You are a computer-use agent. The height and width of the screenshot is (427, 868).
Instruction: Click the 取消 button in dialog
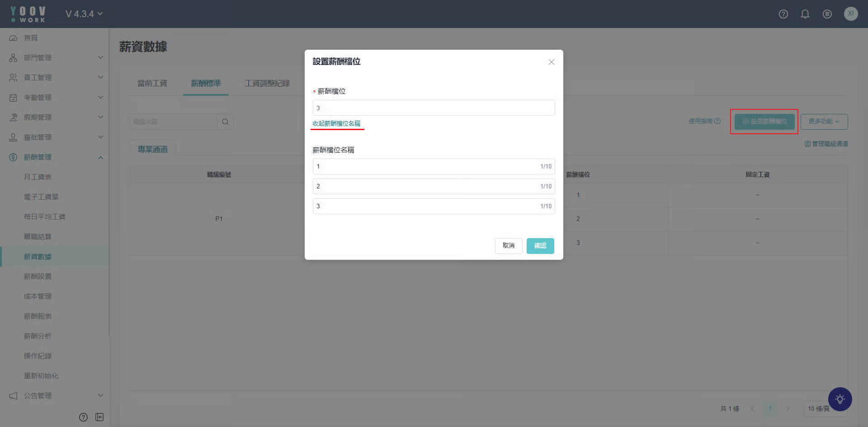509,246
